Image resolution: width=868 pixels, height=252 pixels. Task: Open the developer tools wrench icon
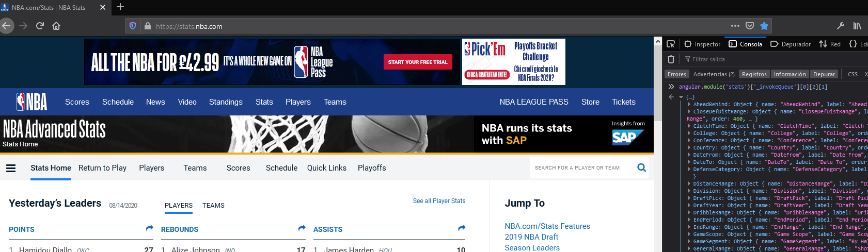coord(841,26)
